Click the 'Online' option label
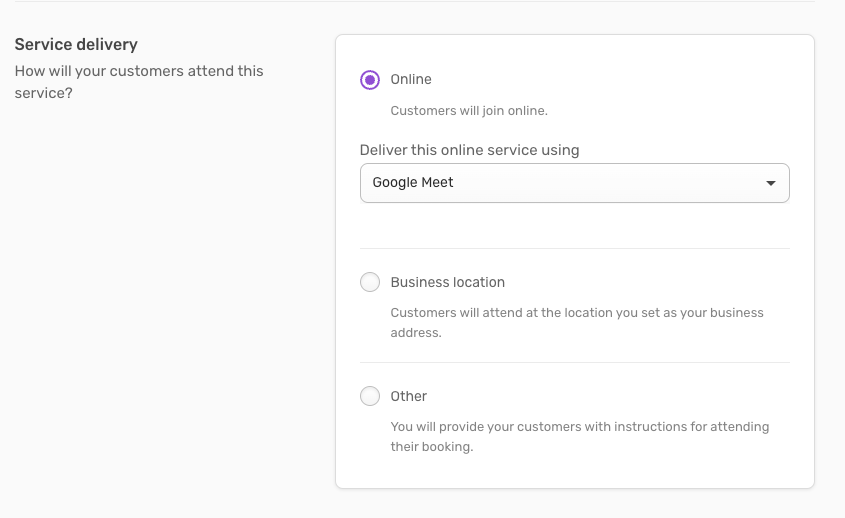Screen dimensions: 845x518 tap(411, 79)
